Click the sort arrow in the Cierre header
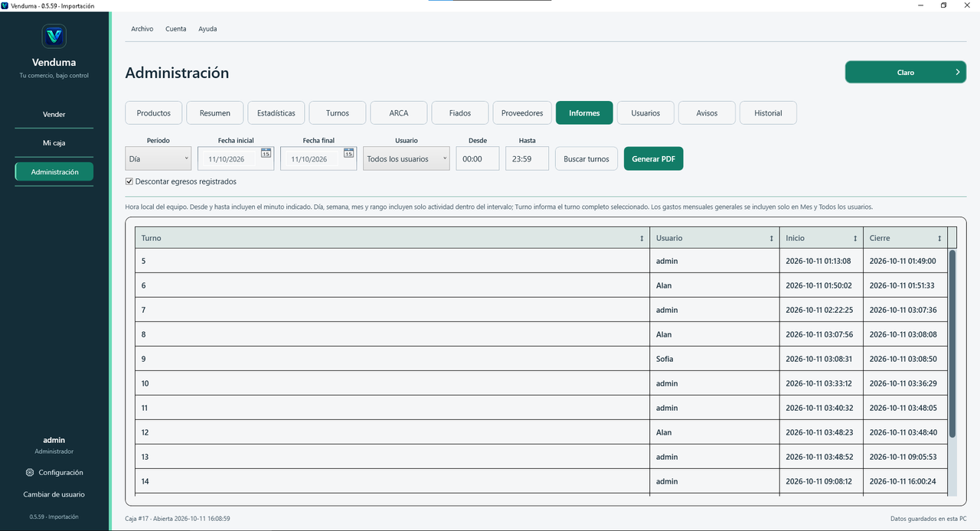980x531 pixels. pos(939,239)
